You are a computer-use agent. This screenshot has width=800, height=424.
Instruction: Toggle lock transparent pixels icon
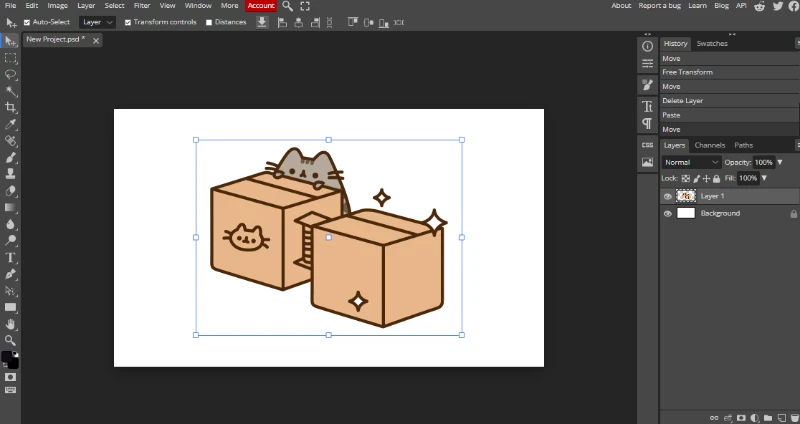point(686,179)
